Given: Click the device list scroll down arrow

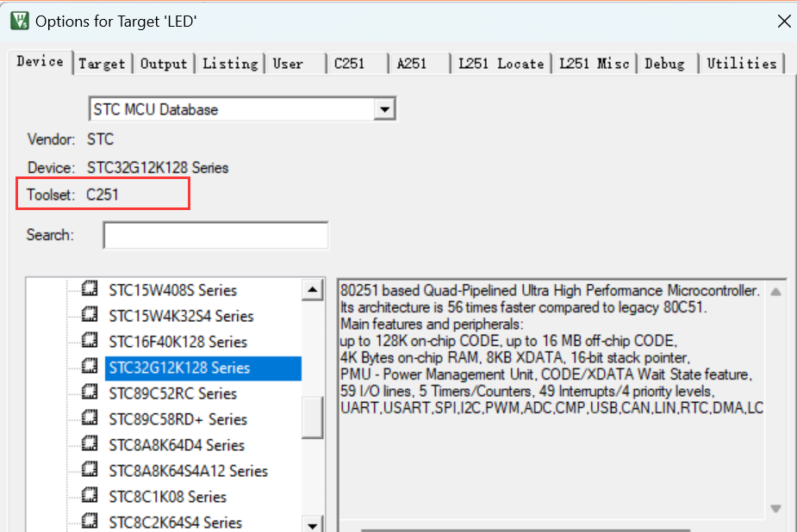Looking at the screenshot, I should 313,524.
